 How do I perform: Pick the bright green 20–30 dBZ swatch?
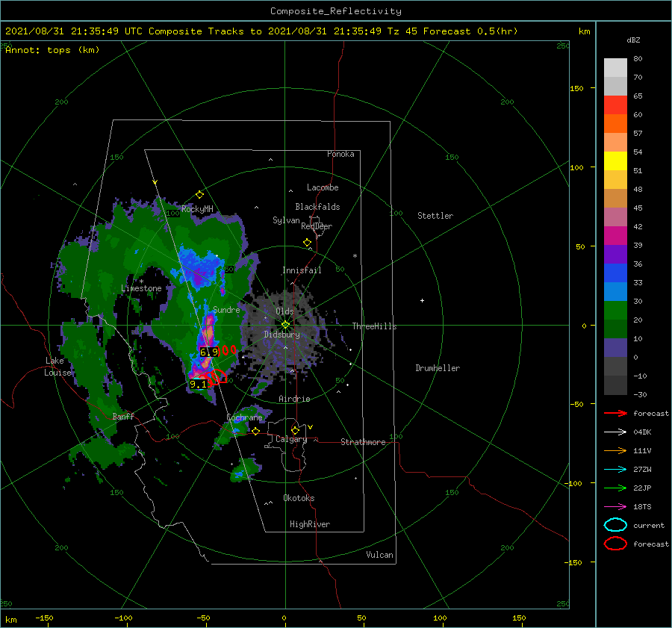pyautogui.click(x=615, y=311)
